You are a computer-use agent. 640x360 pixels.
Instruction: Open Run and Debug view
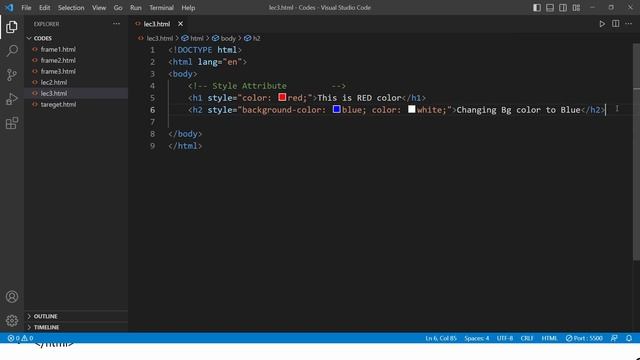(12, 99)
